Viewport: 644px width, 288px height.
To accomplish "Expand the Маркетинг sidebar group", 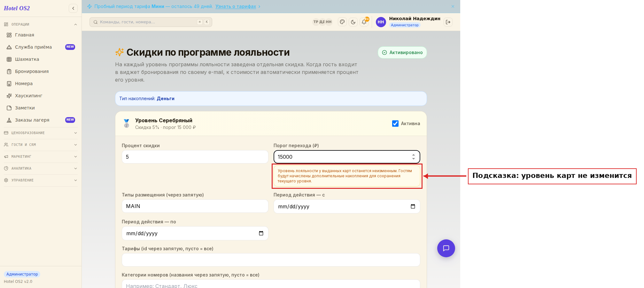I will 41,156.
